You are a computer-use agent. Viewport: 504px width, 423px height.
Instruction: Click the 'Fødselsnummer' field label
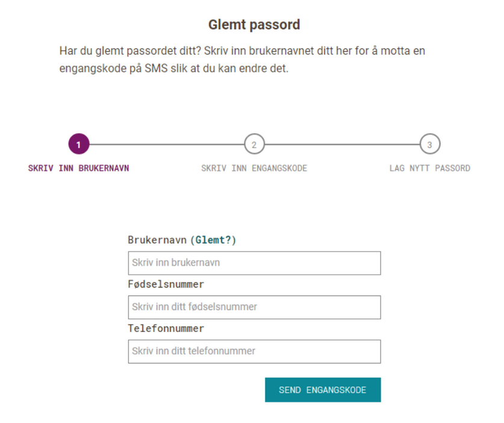pos(166,284)
